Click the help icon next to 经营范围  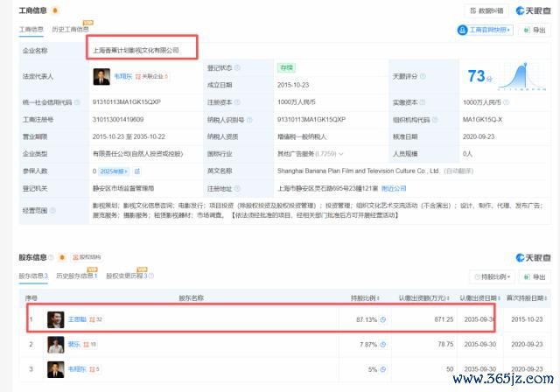point(52,210)
